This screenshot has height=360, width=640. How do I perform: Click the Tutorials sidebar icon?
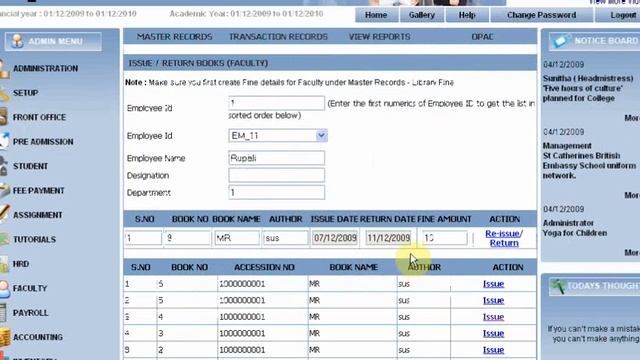pyautogui.click(x=4, y=239)
